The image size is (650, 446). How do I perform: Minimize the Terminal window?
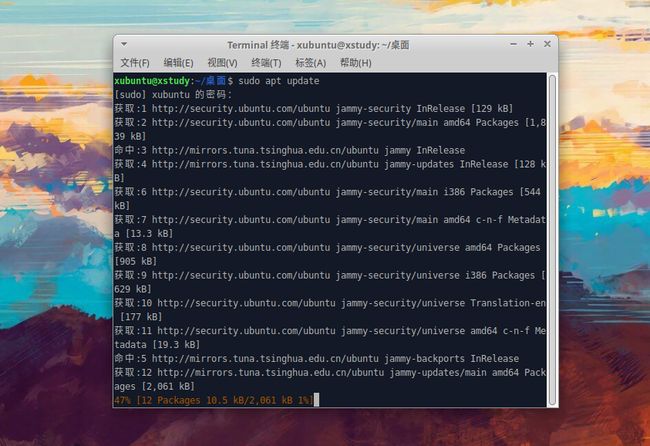click(x=514, y=44)
